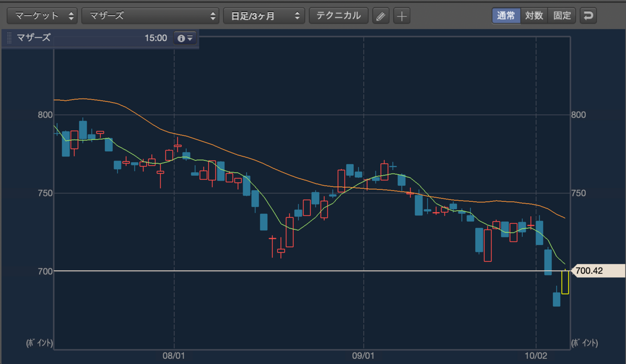Click the right-axis 800 price label

[x=579, y=115]
